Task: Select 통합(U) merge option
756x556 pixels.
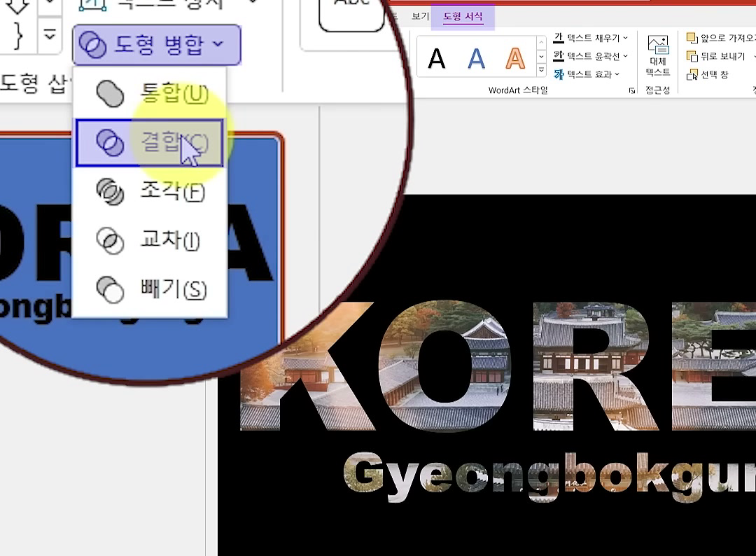Action: (x=150, y=93)
